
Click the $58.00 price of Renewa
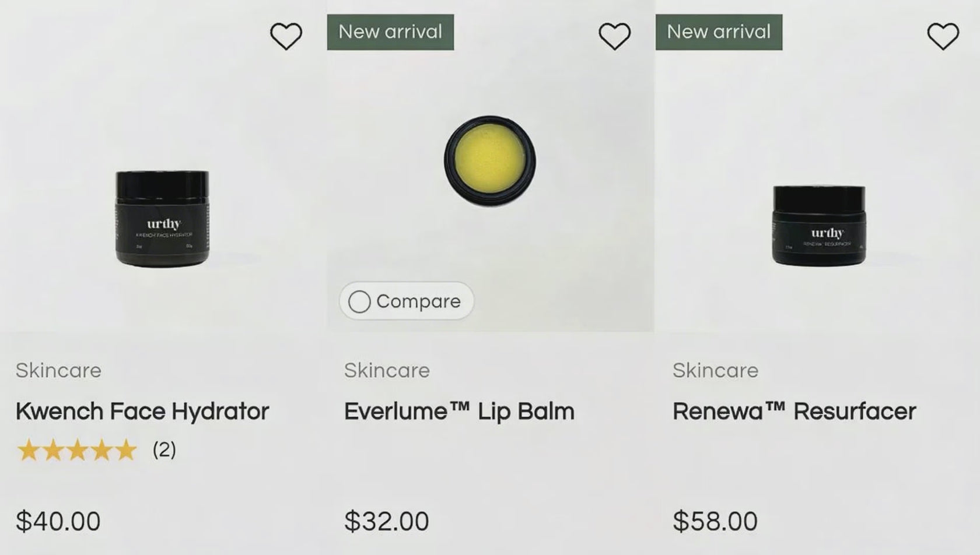click(x=715, y=521)
